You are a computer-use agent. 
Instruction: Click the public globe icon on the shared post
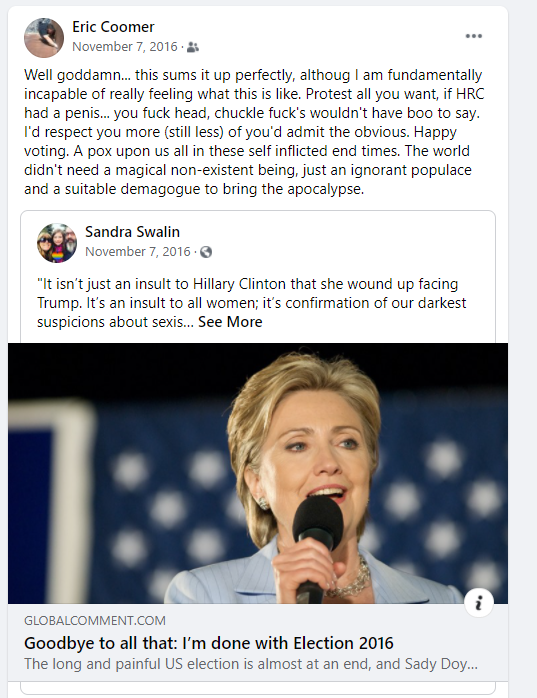click(206, 252)
